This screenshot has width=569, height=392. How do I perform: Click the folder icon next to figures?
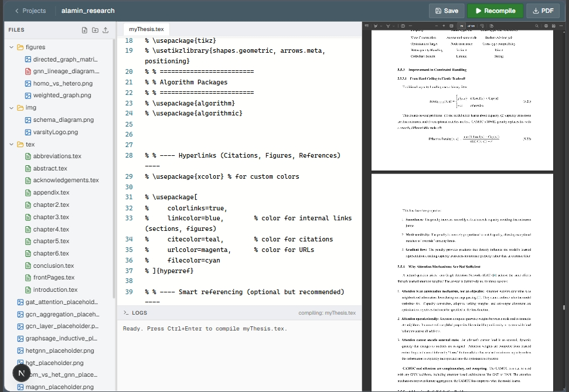click(21, 47)
